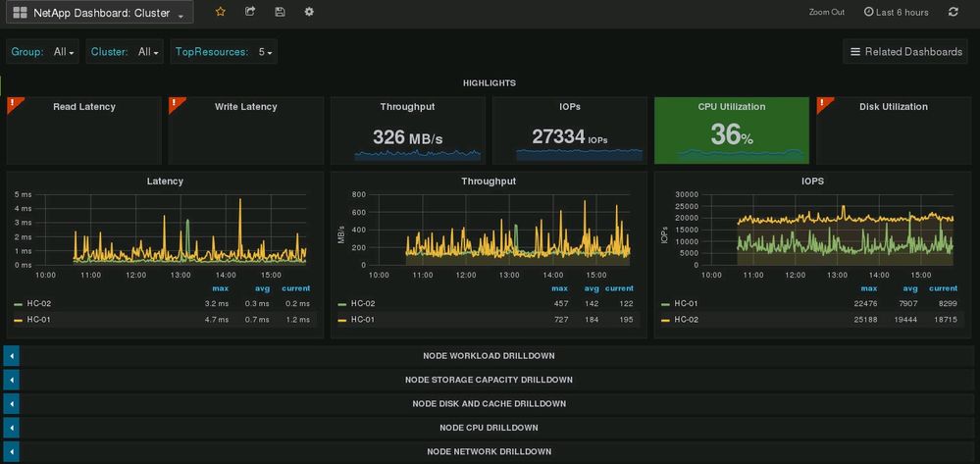
Task: Open dashboard settings gear icon
Action: tap(309, 12)
